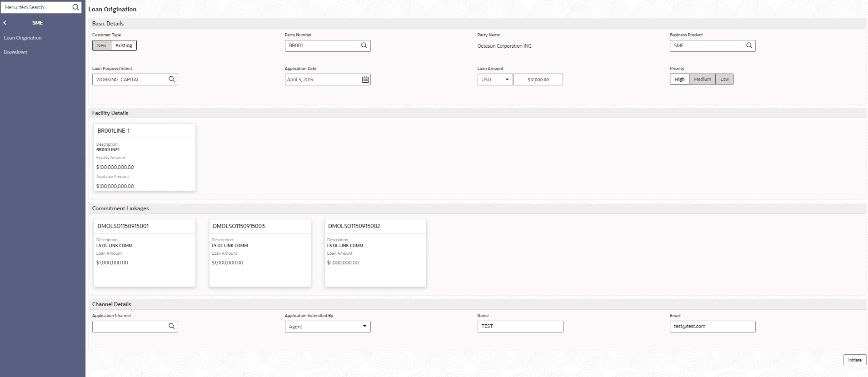Open Loan Origination menu item
This screenshot has height=377, width=868.
[23, 38]
